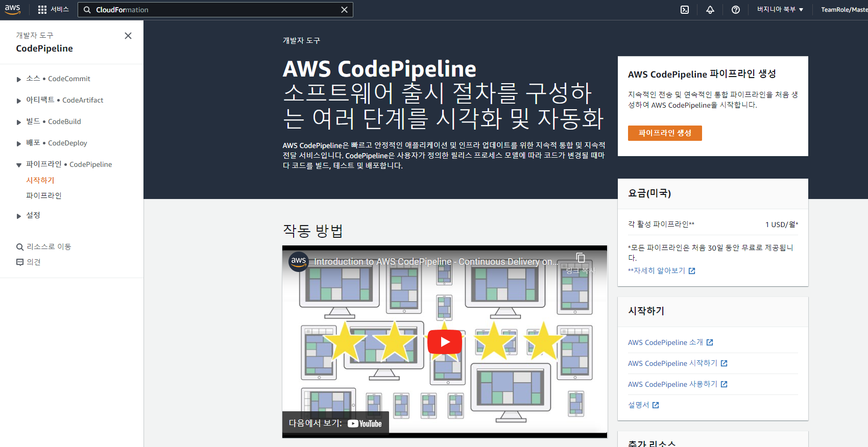
Task: Open the 설명서 documentation link
Action: pos(638,405)
